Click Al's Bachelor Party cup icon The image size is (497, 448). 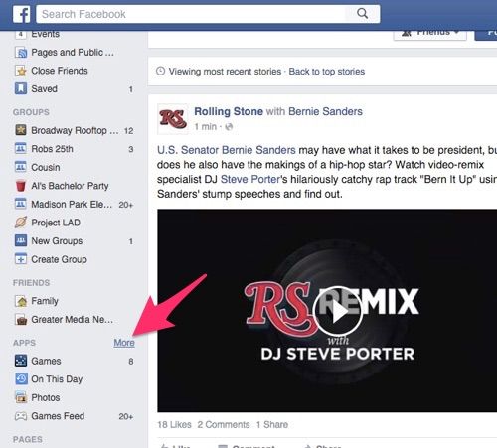pyautogui.click(x=21, y=186)
